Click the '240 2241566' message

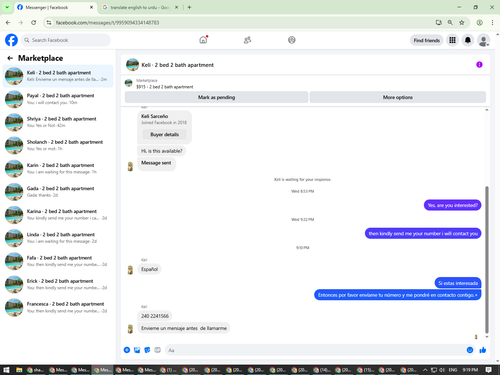pos(155,316)
